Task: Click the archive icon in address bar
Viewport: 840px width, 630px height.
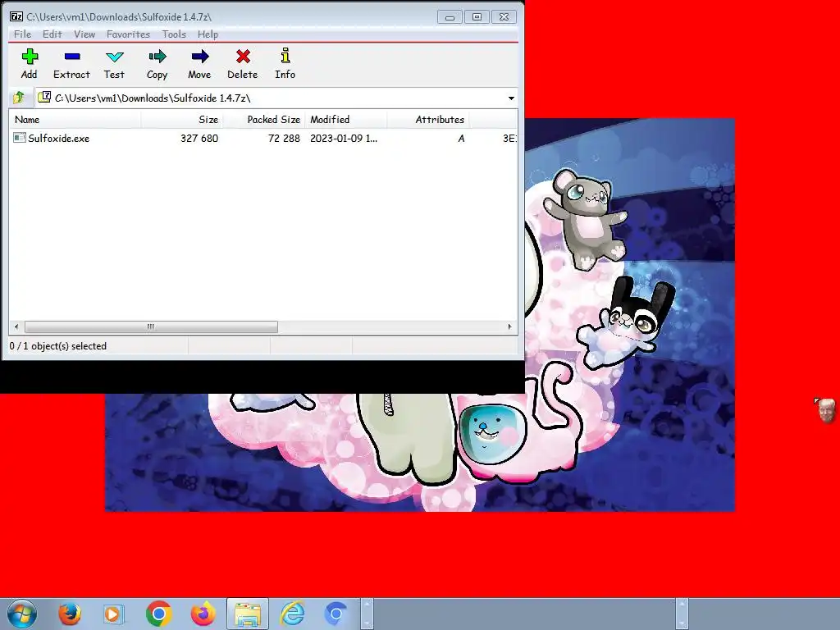Action: coord(44,97)
